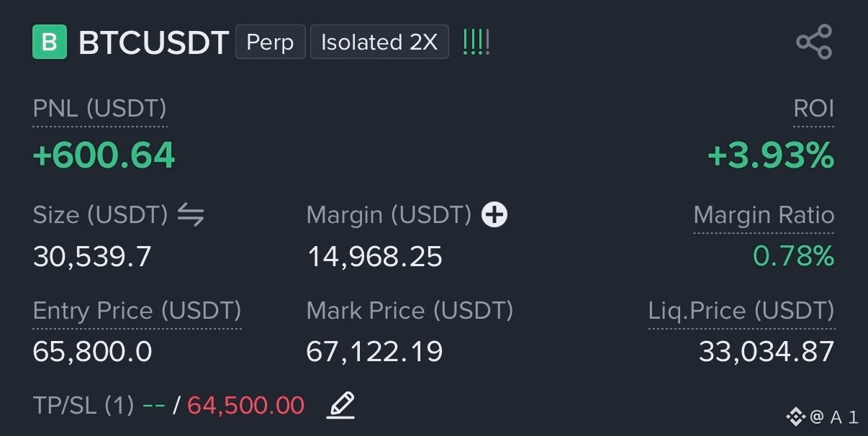
Task: Add margin with the plus icon
Action: [x=494, y=214]
